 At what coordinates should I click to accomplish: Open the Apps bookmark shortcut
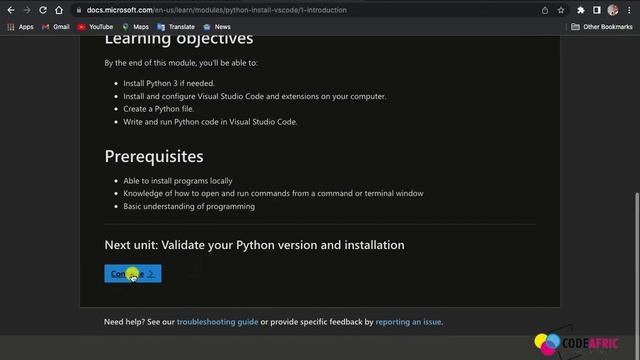[20, 27]
